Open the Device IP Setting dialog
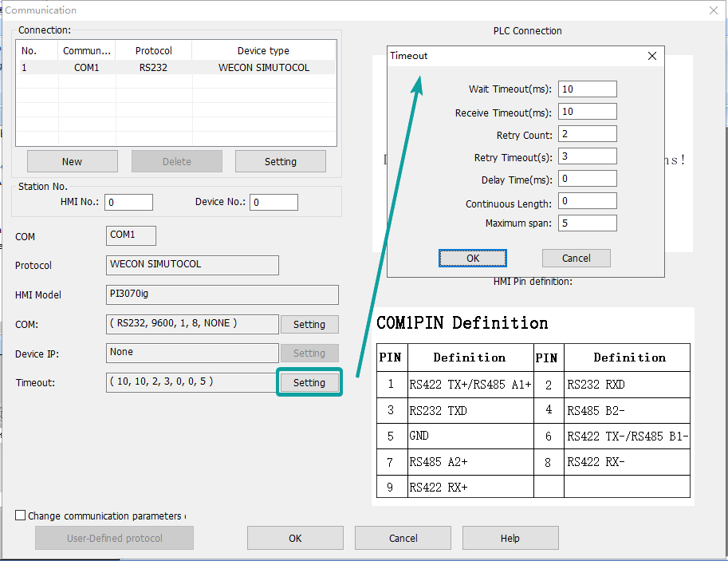The height and width of the screenshot is (561, 728). 309,353
